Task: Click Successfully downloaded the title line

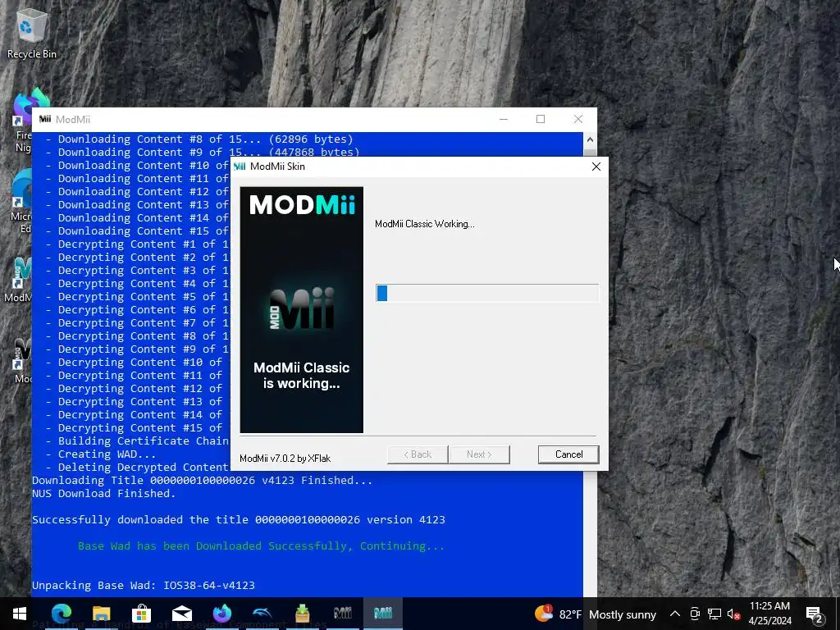Action: tap(239, 519)
